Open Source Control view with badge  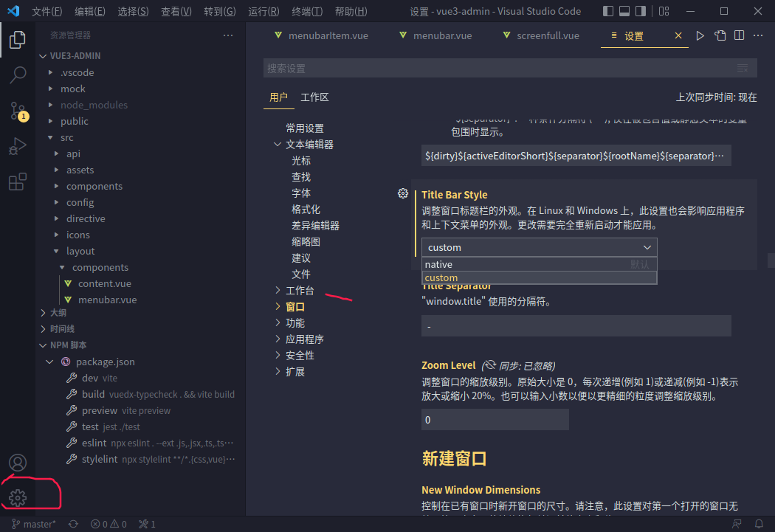[x=18, y=111]
